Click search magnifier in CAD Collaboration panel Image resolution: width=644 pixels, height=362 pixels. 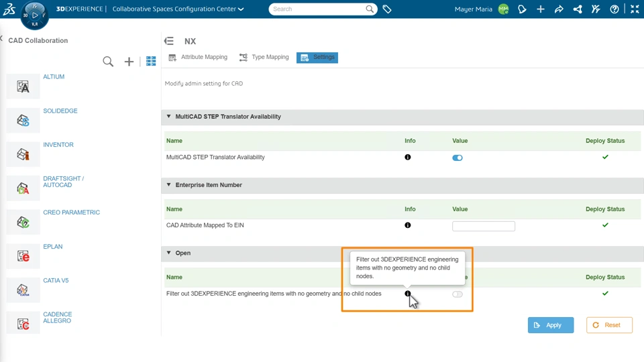(108, 62)
